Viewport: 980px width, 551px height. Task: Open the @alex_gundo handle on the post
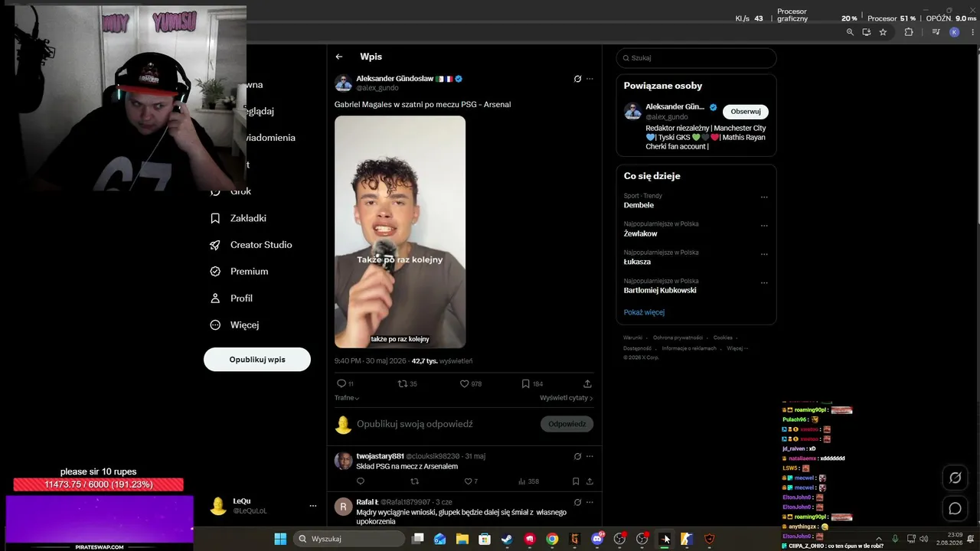pyautogui.click(x=377, y=88)
